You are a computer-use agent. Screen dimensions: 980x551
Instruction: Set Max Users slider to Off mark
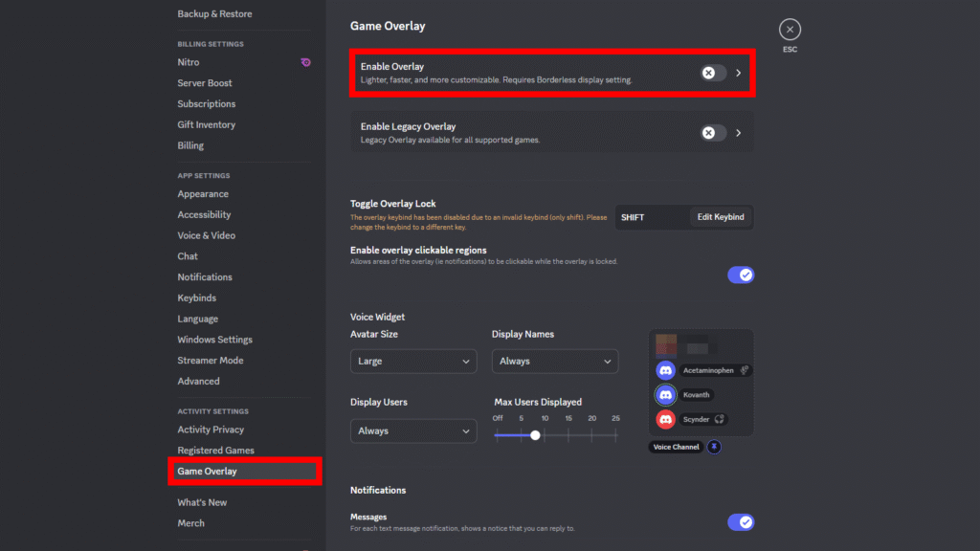pos(498,435)
